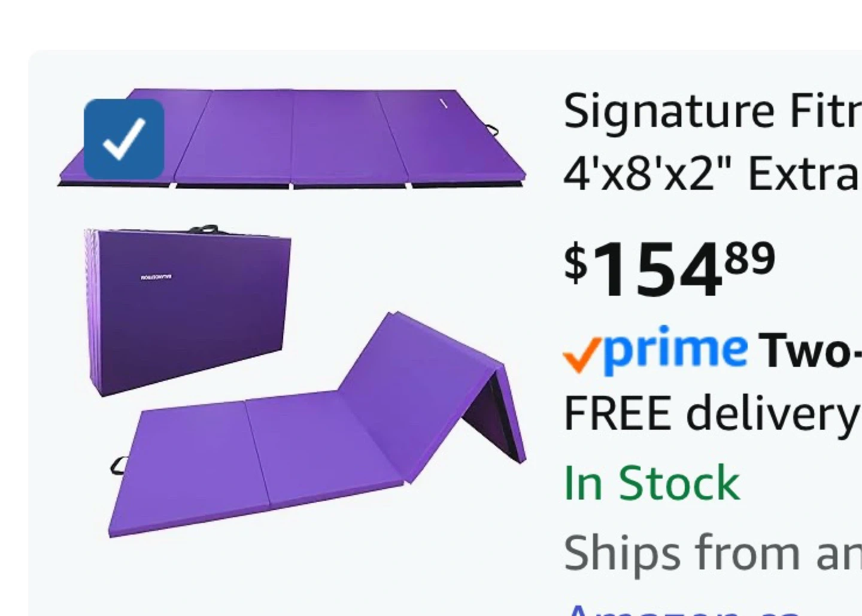Click the green In Stock status
The image size is (862, 616).
[x=652, y=483]
